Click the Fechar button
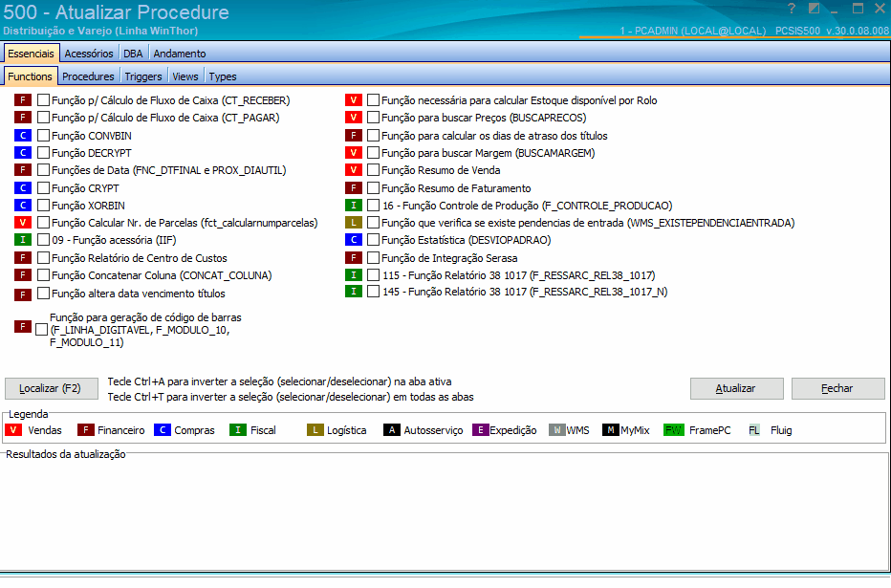891x588 pixels. point(837,388)
